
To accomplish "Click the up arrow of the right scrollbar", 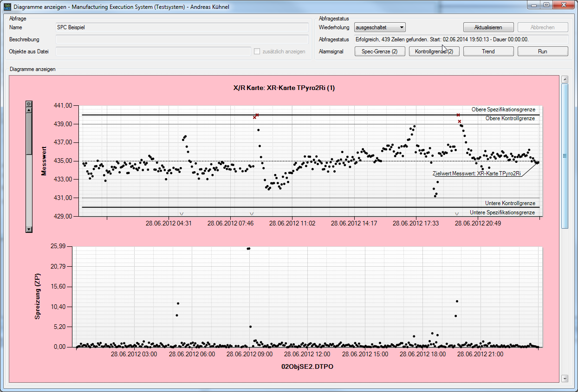I will (x=565, y=79).
